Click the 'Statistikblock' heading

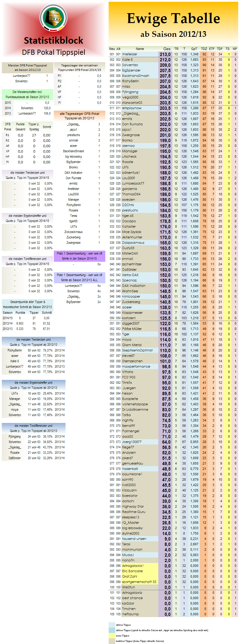[54, 40]
